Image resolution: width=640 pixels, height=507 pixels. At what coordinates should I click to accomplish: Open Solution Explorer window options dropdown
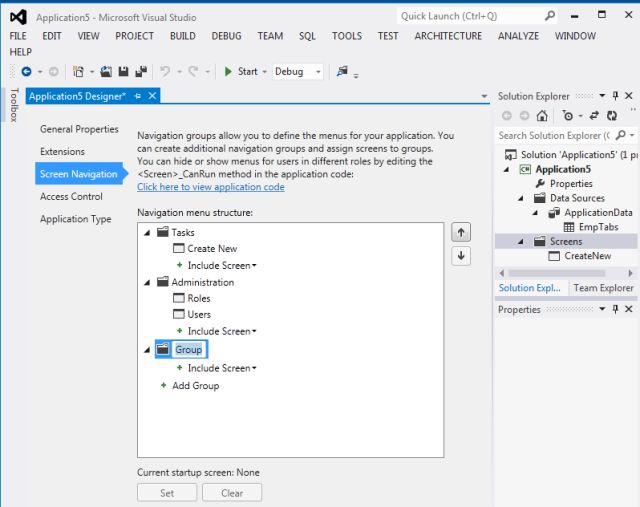(602, 96)
